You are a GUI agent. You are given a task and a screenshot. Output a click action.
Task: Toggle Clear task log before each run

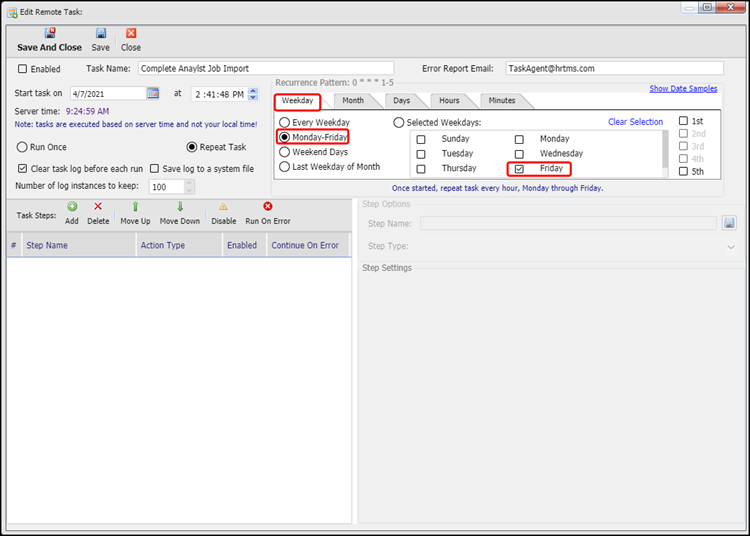tap(22, 169)
